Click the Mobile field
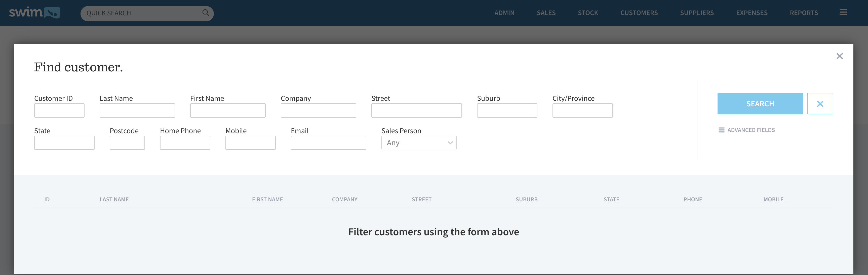 250,143
